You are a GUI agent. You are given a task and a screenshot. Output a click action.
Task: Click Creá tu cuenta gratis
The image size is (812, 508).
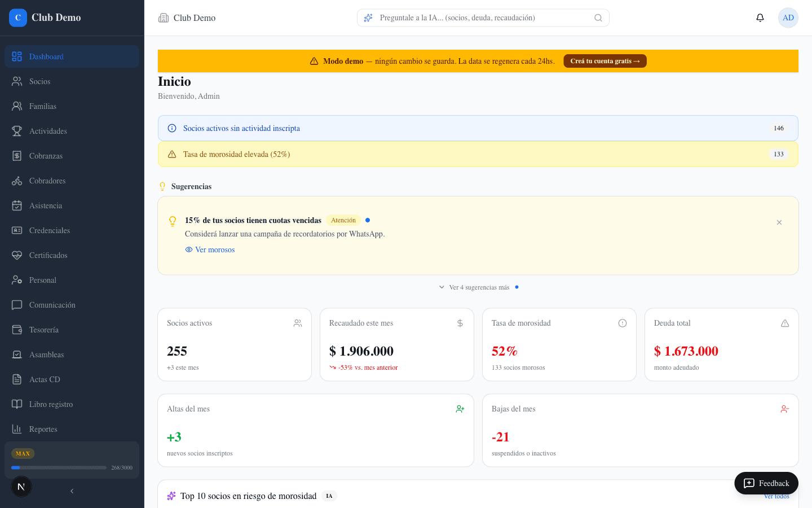point(605,61)
